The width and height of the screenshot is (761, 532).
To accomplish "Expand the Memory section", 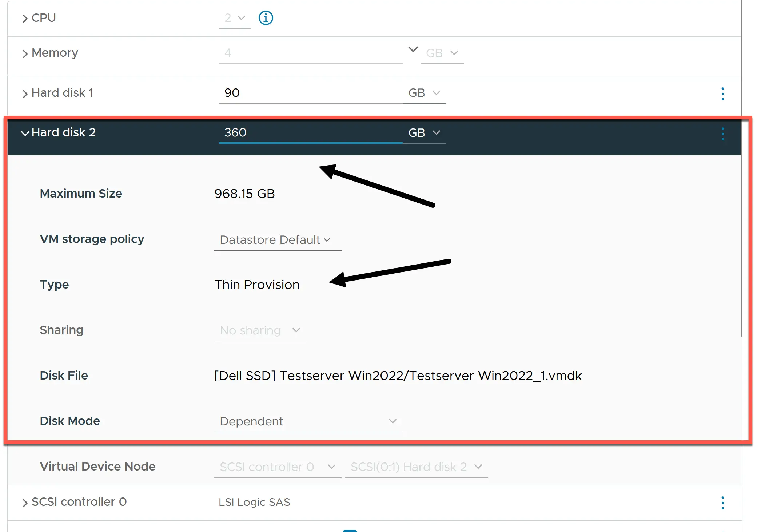I will 24,53.
